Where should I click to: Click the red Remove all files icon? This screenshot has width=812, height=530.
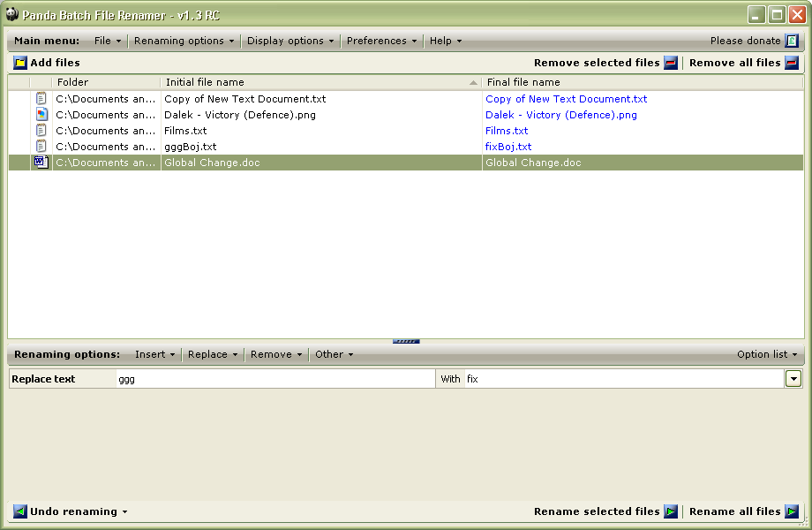[x=792, y=63]
